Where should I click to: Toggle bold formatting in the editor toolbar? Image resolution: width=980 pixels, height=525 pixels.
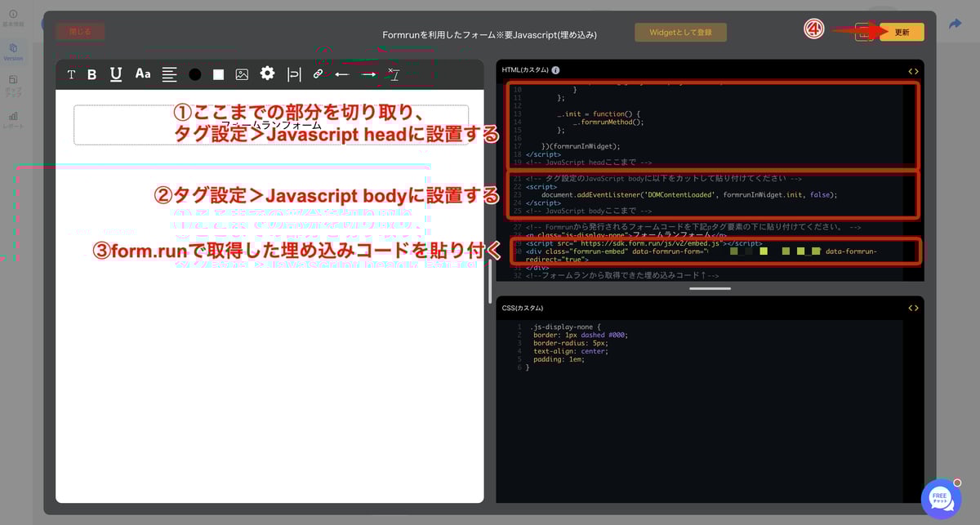91,74
